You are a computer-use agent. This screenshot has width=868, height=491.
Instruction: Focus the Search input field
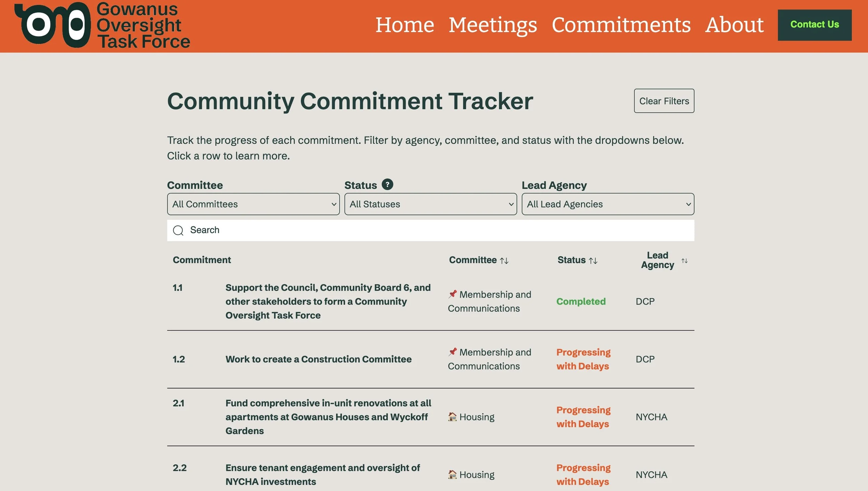tap(431, 230)
